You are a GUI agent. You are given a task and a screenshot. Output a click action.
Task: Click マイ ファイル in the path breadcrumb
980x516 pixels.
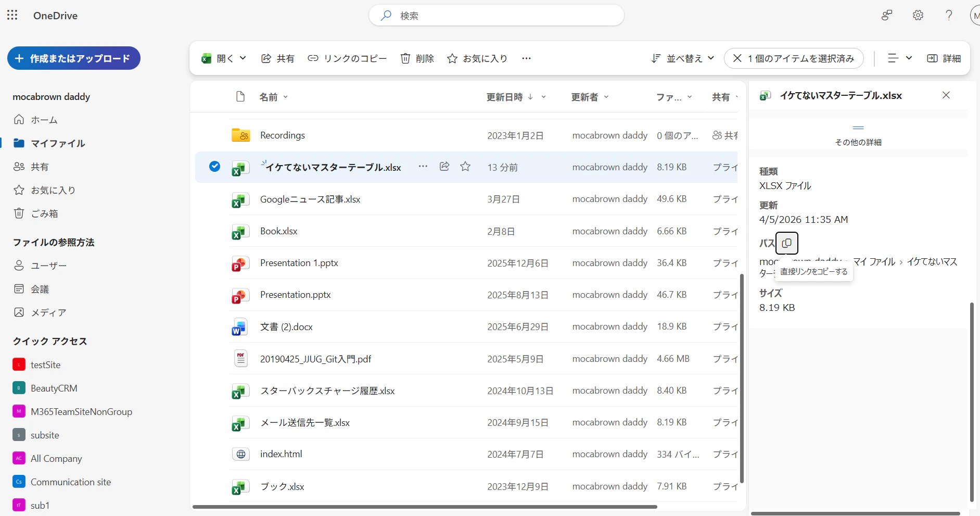click(874, 262)
